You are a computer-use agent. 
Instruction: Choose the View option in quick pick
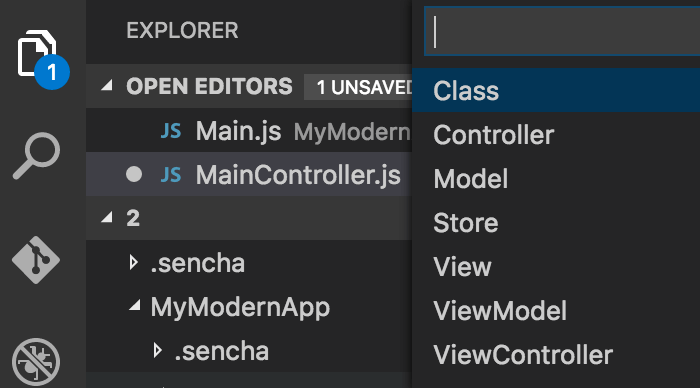(556, 267)
